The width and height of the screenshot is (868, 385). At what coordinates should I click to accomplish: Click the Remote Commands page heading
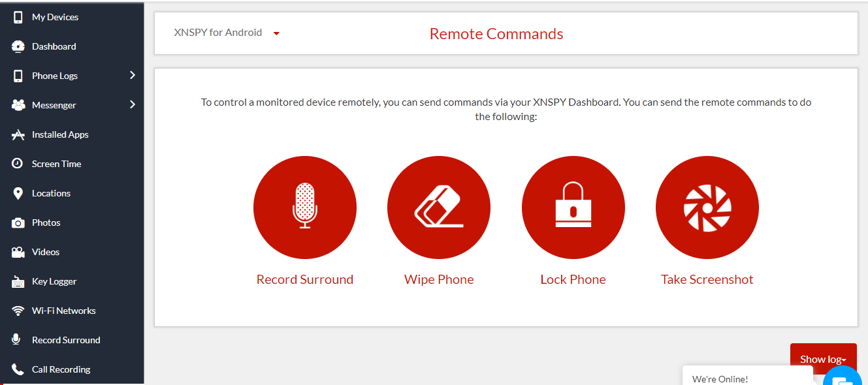[x=496, y=34]
